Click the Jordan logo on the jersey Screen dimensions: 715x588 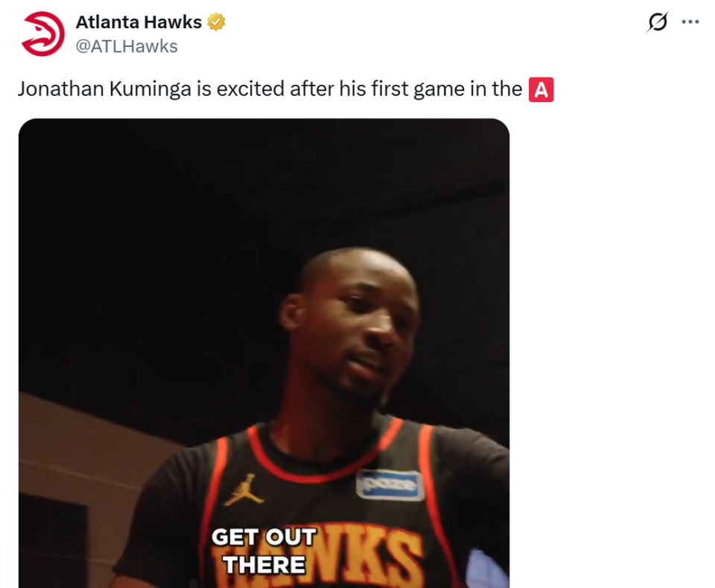tap(244, 490)
